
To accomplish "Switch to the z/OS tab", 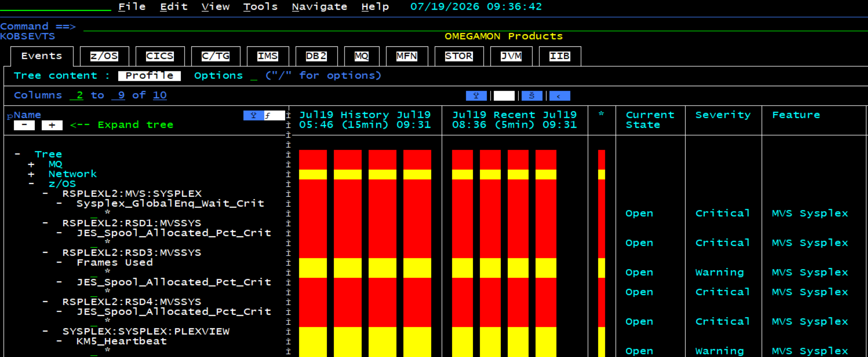I will click(x=104, y=56).
